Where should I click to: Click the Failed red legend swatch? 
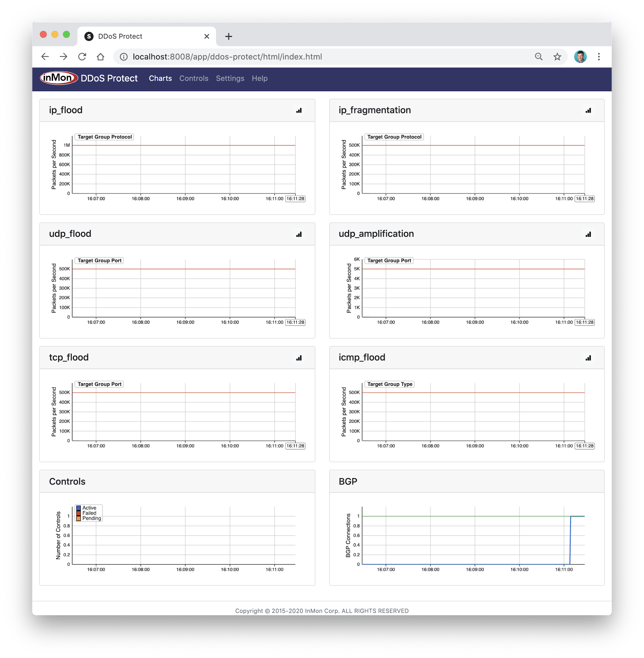tap(78, 513)
